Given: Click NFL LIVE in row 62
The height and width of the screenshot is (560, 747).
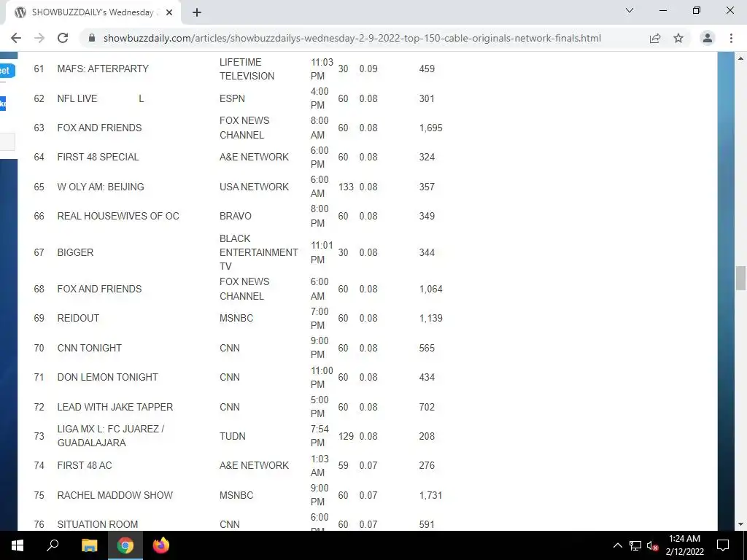Looking at the screenshot, I should point(77,98).
